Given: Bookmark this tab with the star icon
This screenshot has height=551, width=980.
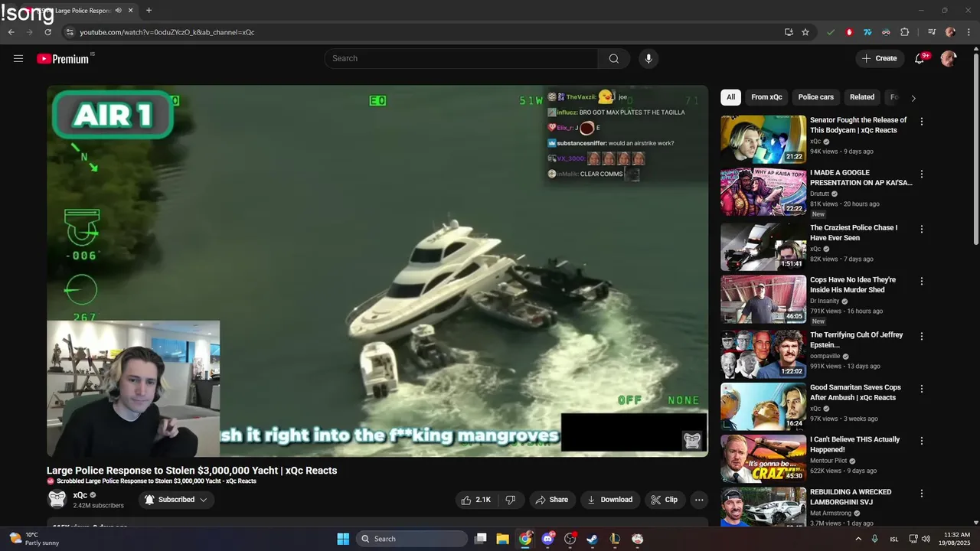Looking at the screenshot, I should click(805, 32).
